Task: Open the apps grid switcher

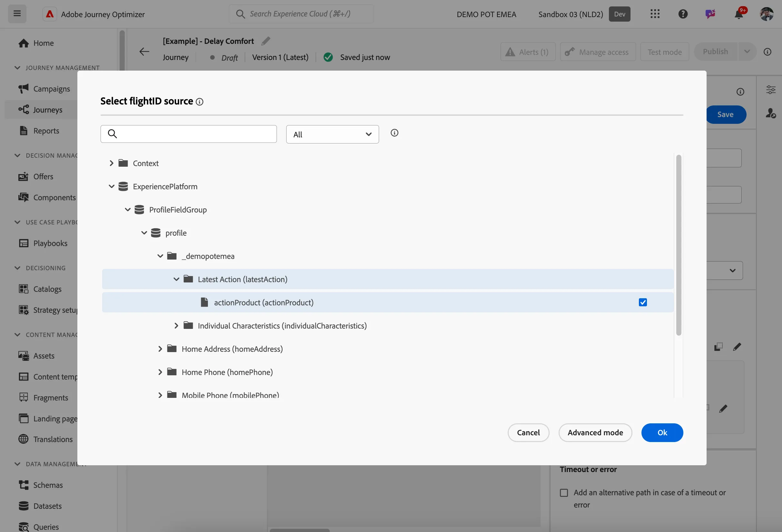Action: (655, 14)
